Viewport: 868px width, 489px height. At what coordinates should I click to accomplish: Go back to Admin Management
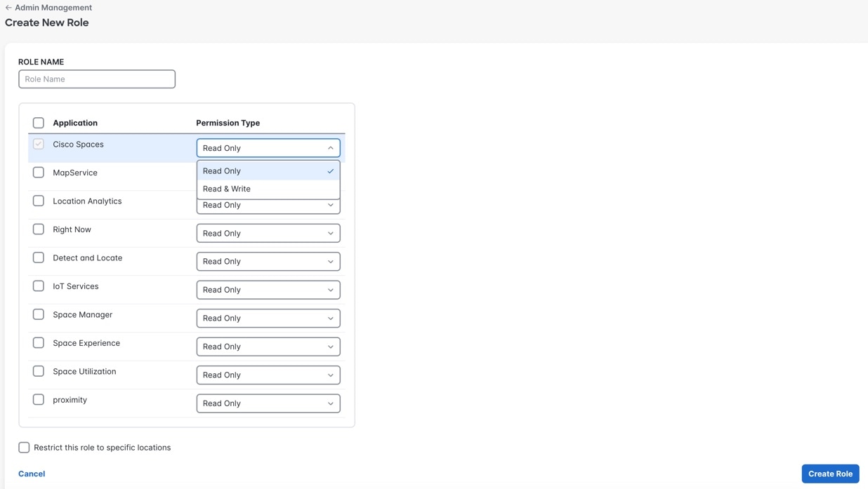(53, 8)
